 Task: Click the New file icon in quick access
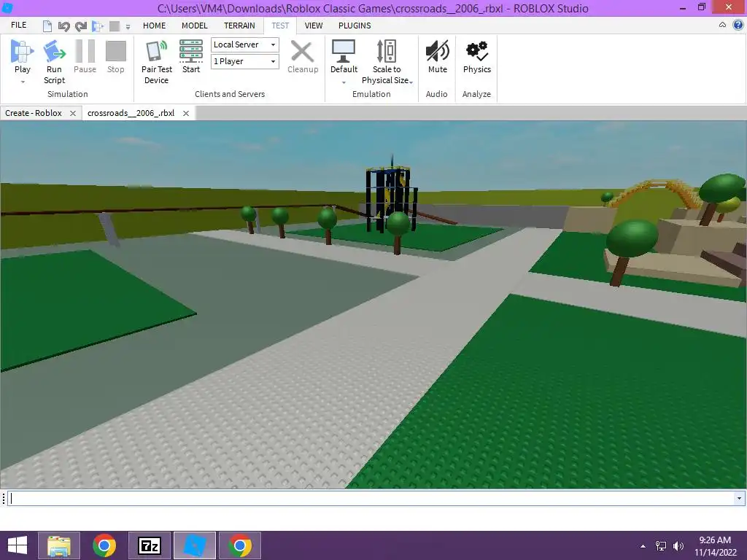[x=47, y=26]
